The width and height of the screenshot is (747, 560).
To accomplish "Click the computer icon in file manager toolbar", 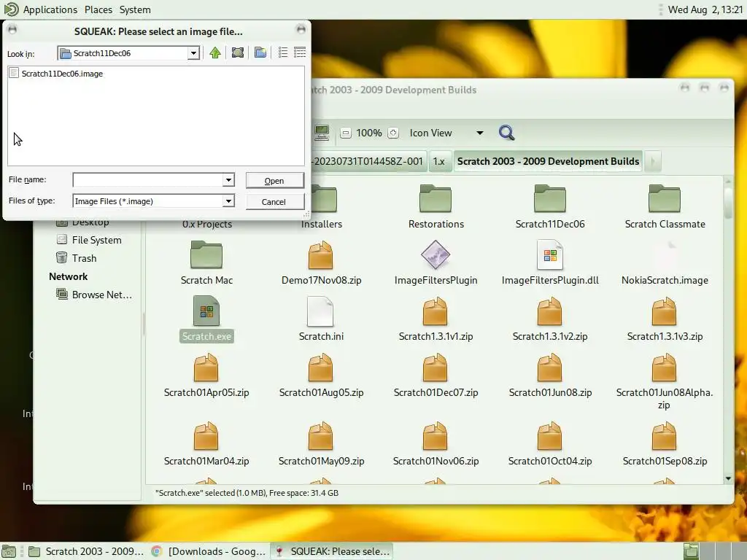I will pyautogui.click(x=322, y=133).
